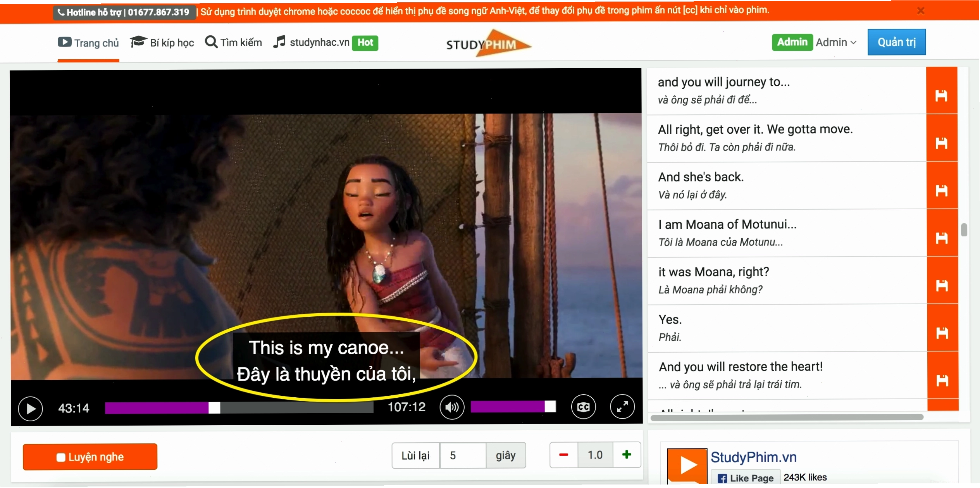Adjust the purple volume slider

click(x=513, y=407)
